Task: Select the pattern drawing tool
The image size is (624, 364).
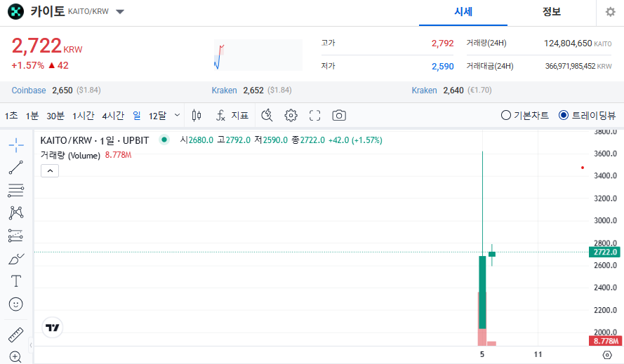Action: tap(16, 213)
